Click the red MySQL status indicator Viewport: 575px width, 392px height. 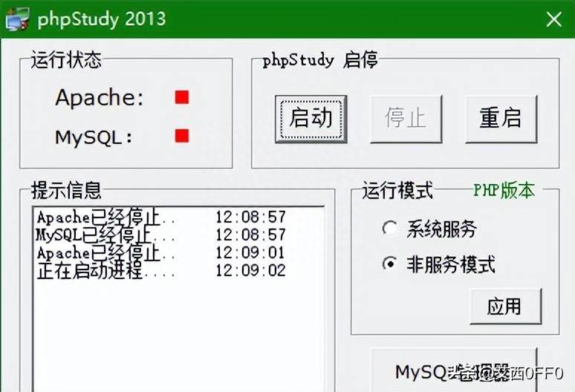[x=182, y=136]
